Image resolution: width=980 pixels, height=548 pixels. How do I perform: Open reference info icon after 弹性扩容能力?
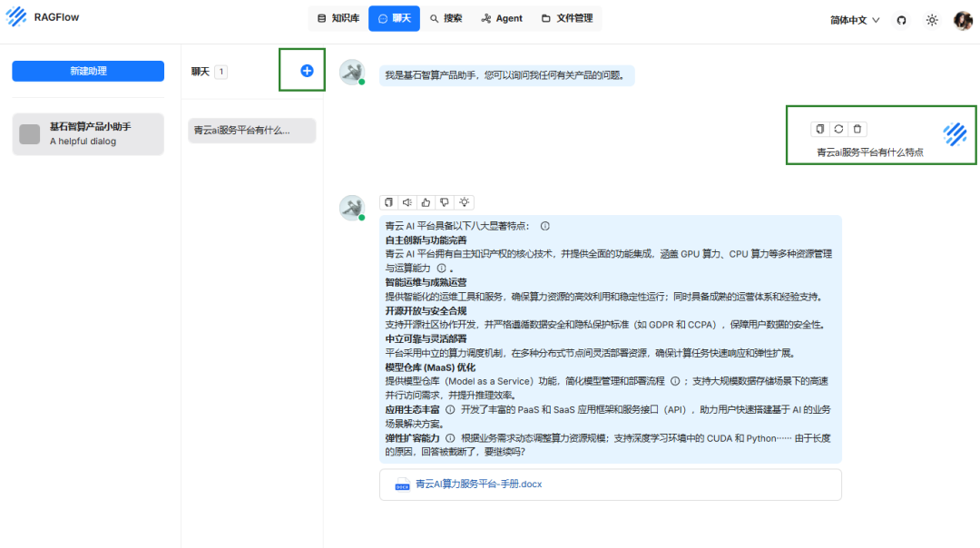[x=450, y=438]
